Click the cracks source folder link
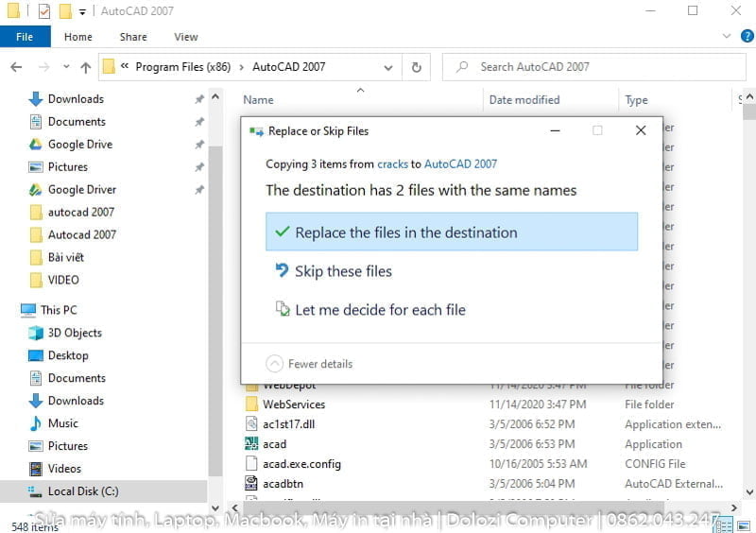The width and height of the screenshot is (756, 533). click(x=392, y=163)
